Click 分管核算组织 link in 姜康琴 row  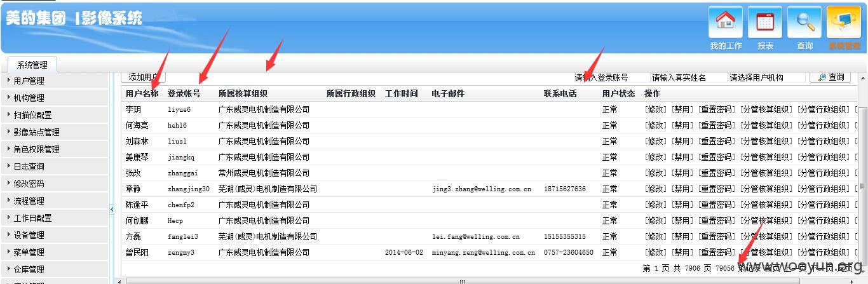(768, 157)
